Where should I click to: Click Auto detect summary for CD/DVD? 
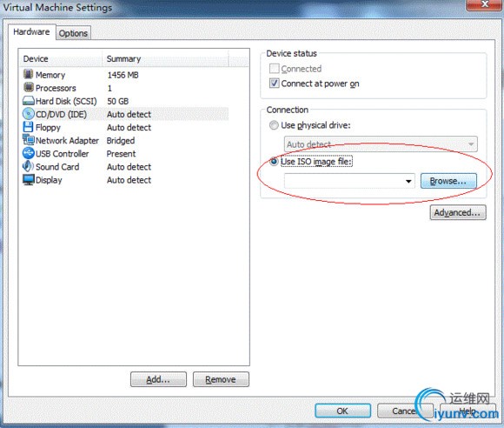129,114
